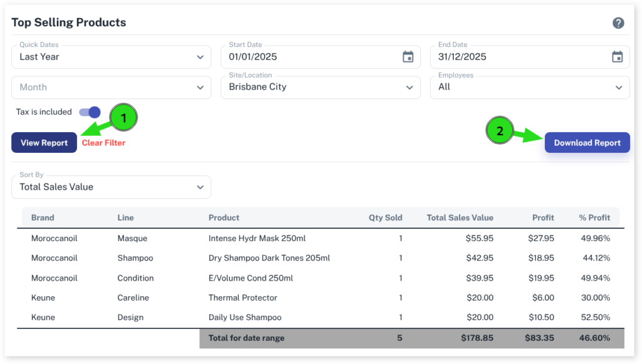Click the help question mark icon
Viewport: 642px width, 364px height.
click(x=618, y=23)
